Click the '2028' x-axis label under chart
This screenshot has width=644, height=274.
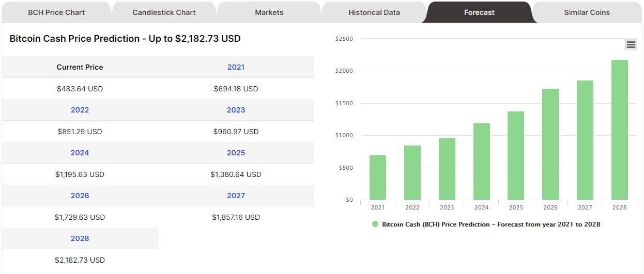tap(620, 207)
